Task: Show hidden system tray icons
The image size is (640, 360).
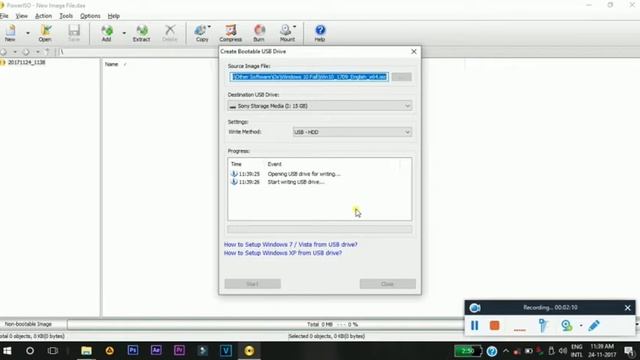Action: (x=506, y=351)
